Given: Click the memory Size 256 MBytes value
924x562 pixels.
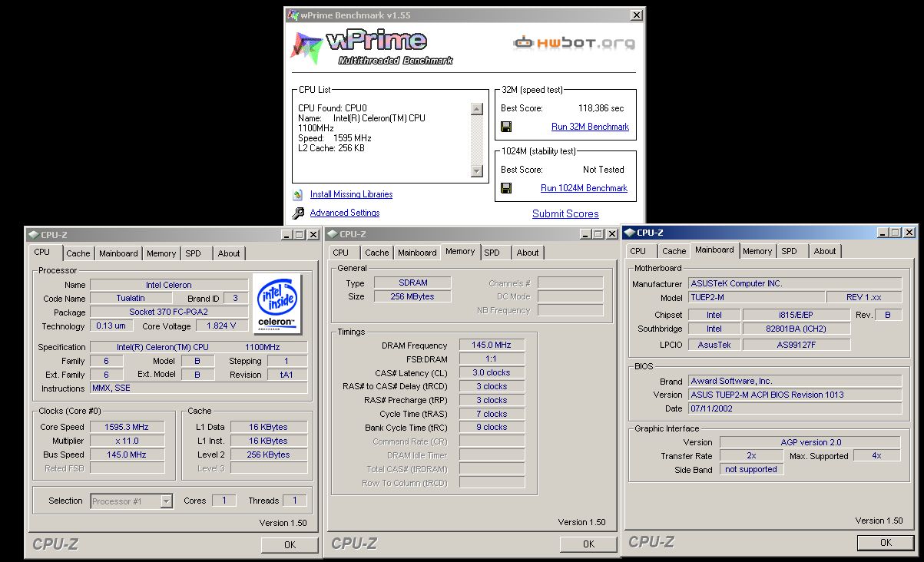Looking at the screenshot, I should pyautogui.click(x=412, y=296).
